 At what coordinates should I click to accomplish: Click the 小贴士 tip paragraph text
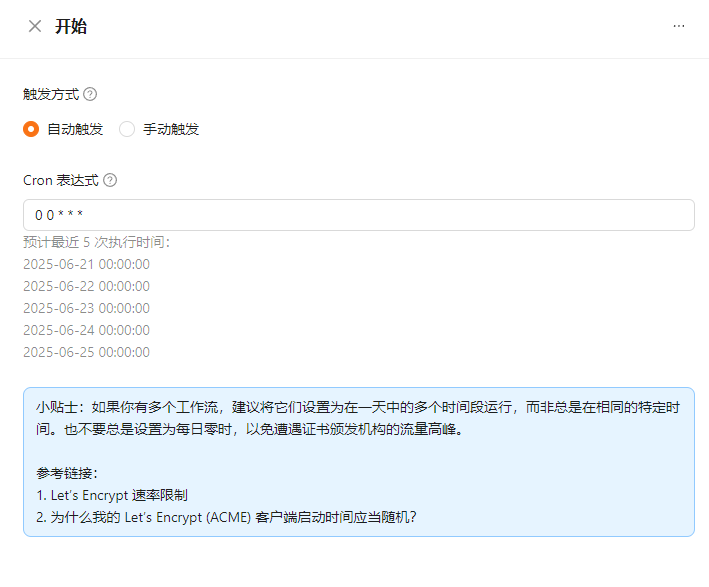coord(358,418)
